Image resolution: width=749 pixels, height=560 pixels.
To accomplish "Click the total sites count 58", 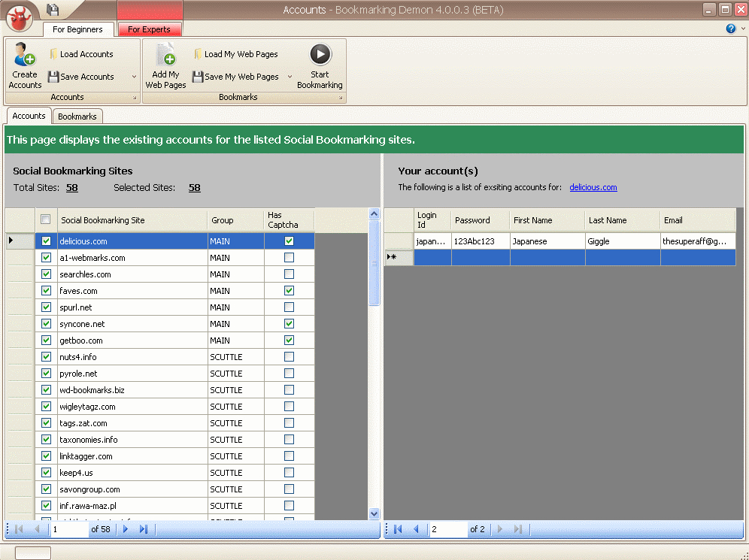I will coord(71,188).
